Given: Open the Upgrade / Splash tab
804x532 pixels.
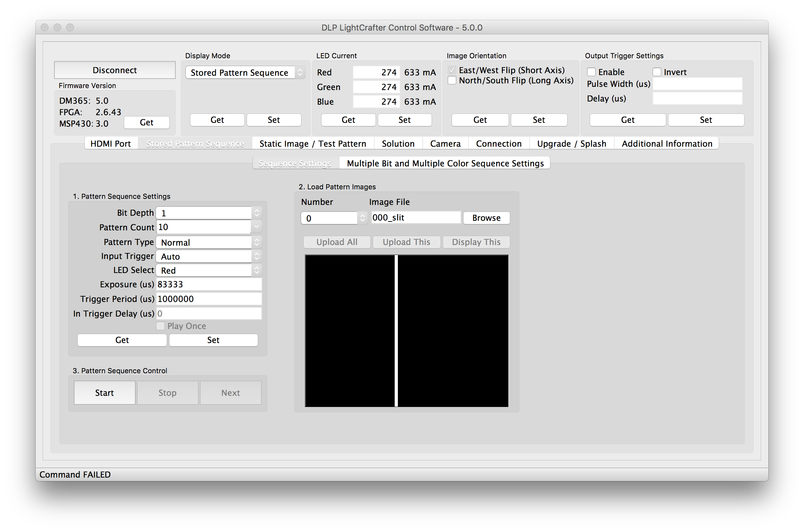Looking at the screenshot, I should [x=571, y=143].
